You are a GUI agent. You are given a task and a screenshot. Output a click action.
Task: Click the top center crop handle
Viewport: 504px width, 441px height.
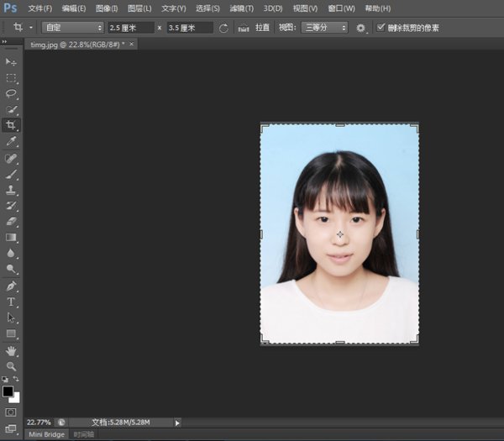point(339,125)
